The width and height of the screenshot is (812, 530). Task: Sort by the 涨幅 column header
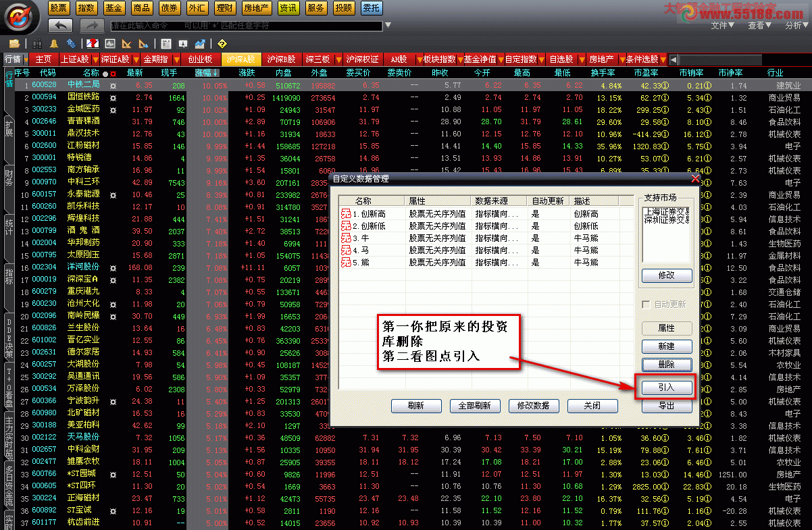(x=207, y=72)
